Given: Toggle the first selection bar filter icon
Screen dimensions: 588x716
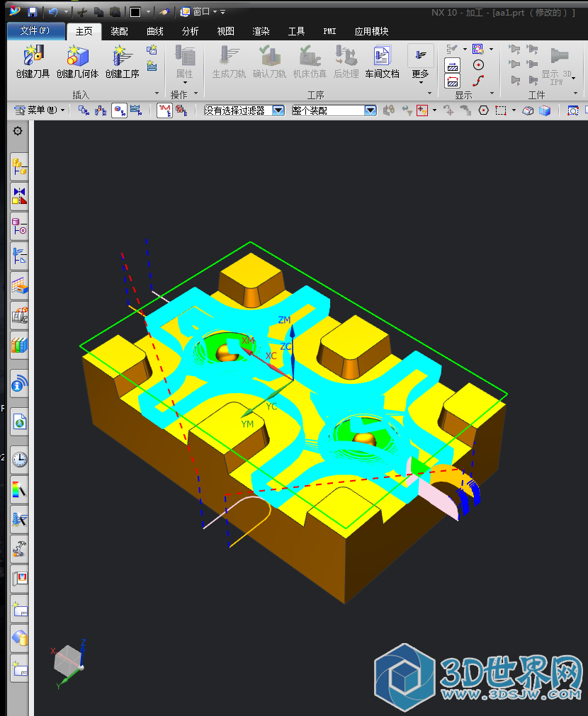Looking at the screenshot, I should tap(84, 110).
